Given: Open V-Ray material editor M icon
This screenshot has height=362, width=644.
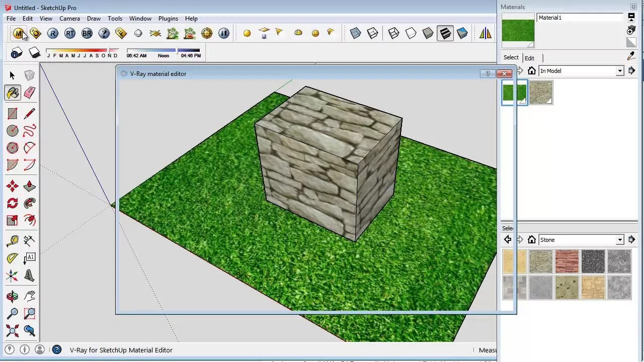Looking at the screenshot, I should [19, 34].
